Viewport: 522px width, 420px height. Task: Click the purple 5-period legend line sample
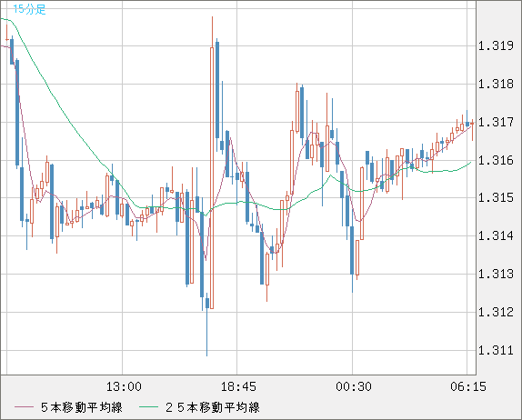point(24,407)
